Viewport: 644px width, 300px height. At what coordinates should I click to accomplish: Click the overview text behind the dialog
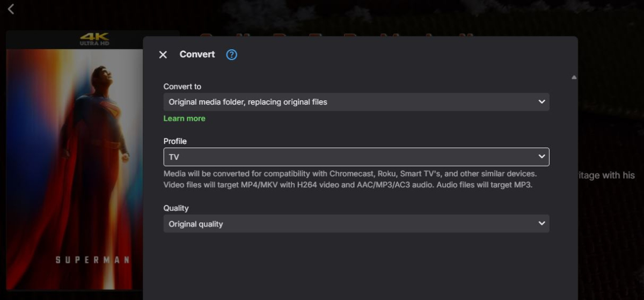click(607, 175)
